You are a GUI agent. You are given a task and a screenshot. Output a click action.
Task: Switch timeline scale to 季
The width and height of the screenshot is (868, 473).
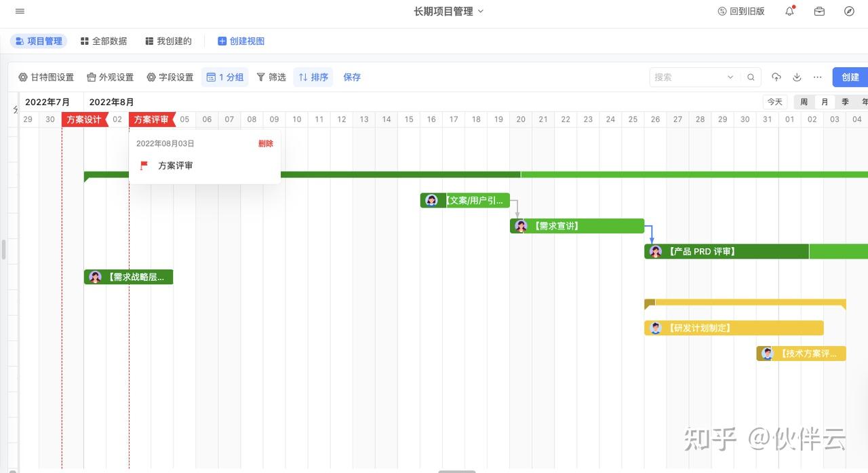coord(845,102)
